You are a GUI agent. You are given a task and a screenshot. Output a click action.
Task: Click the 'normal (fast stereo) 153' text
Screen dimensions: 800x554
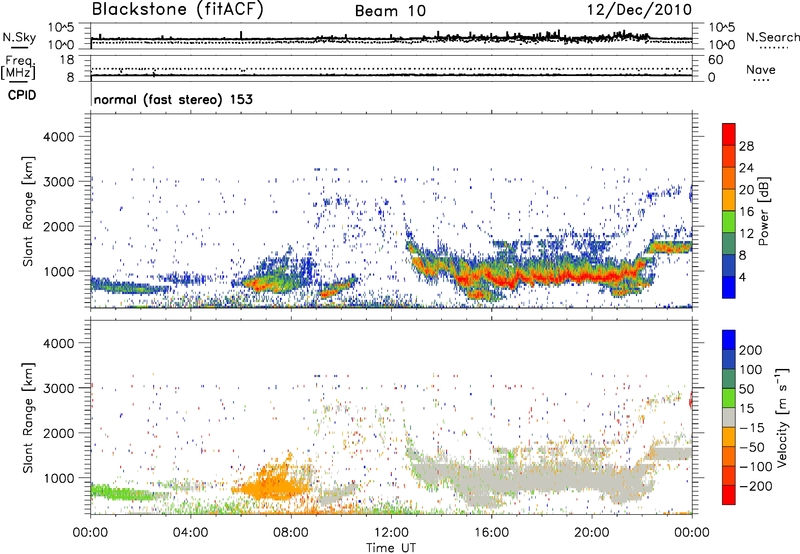tap(173, 99)
